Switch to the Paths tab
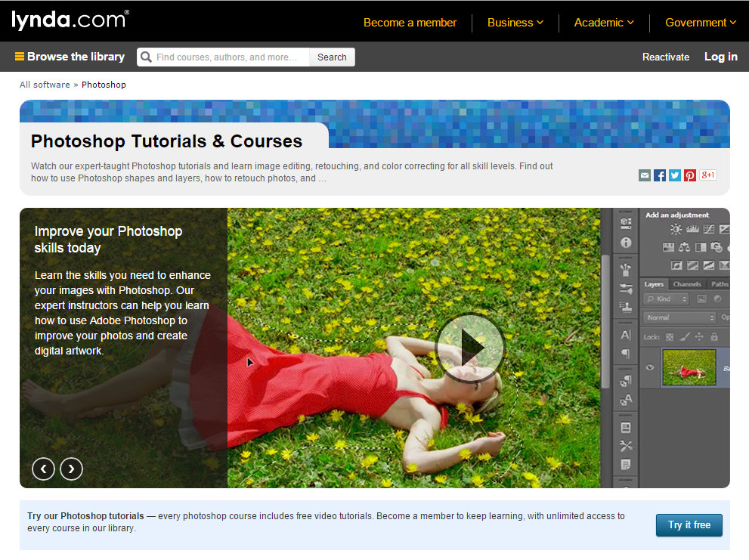Image resolution: width=749 pixels, height=560 pixels. point(720,284)
